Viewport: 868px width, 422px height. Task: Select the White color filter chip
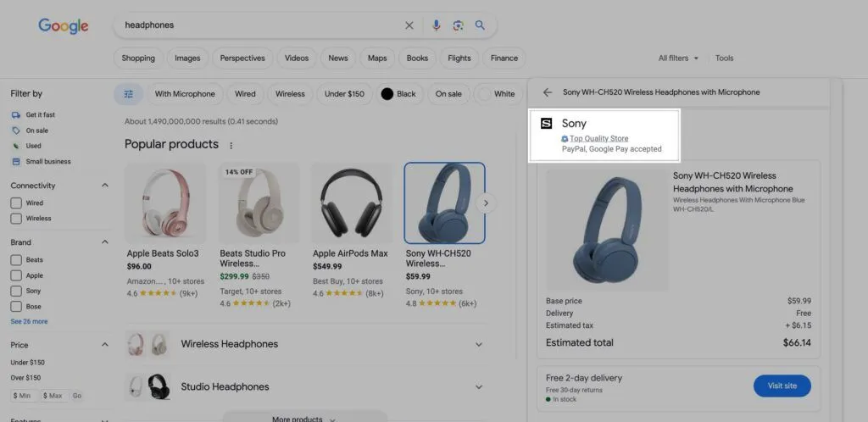click(x=498, y=94)
